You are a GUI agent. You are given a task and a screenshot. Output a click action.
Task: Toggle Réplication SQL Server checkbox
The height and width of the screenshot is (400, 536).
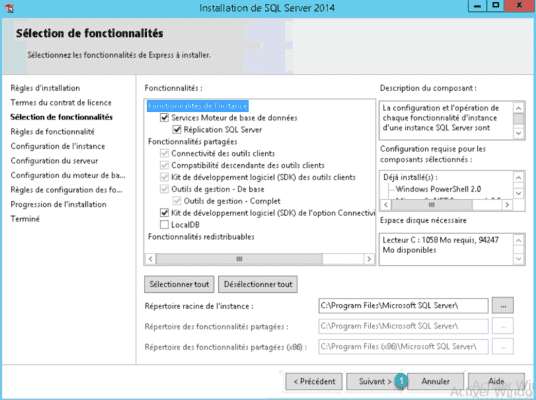click(177, 130)
